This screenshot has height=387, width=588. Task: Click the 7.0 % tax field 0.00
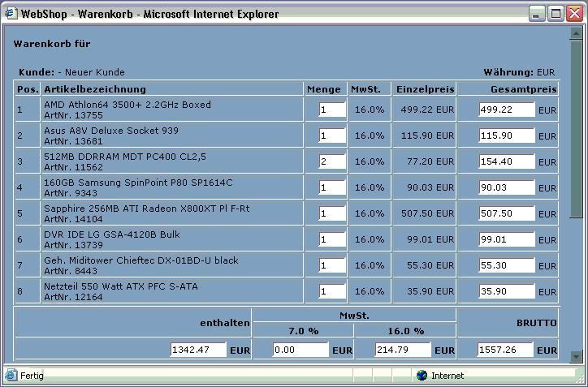[x=300, y=350]
